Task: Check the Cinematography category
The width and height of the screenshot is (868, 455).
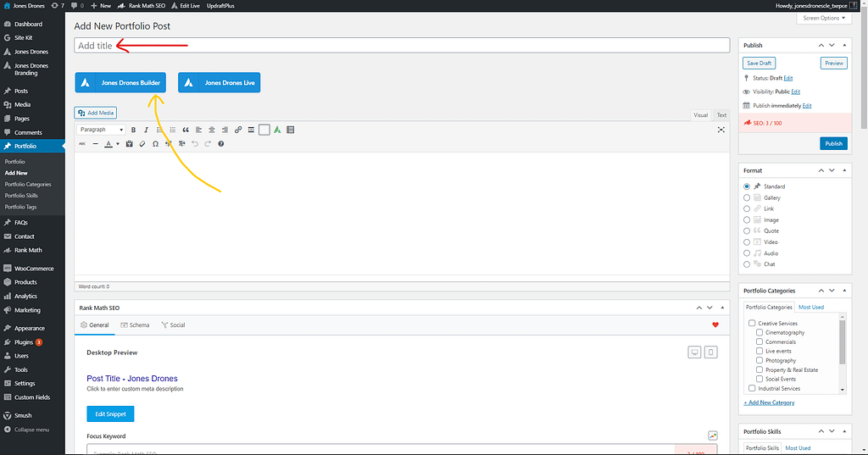Action: tap(759, 333)
